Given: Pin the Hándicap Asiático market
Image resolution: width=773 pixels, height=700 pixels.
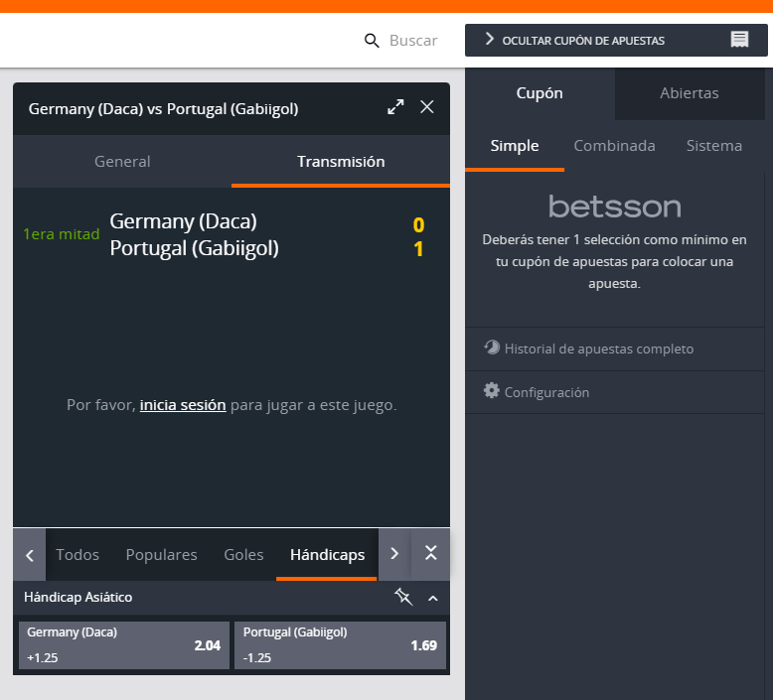Looking at the screenshot, I should (x=402, y=597).
